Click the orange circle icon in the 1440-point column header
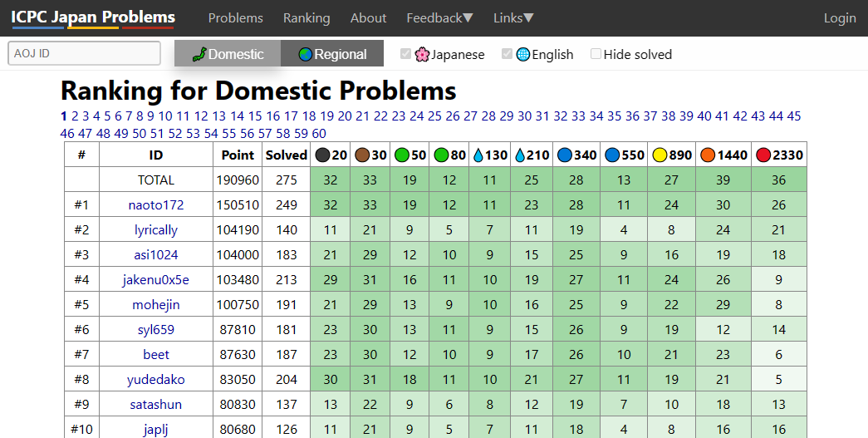Screen dimensions: 868x438 click(x=708, y=155)
